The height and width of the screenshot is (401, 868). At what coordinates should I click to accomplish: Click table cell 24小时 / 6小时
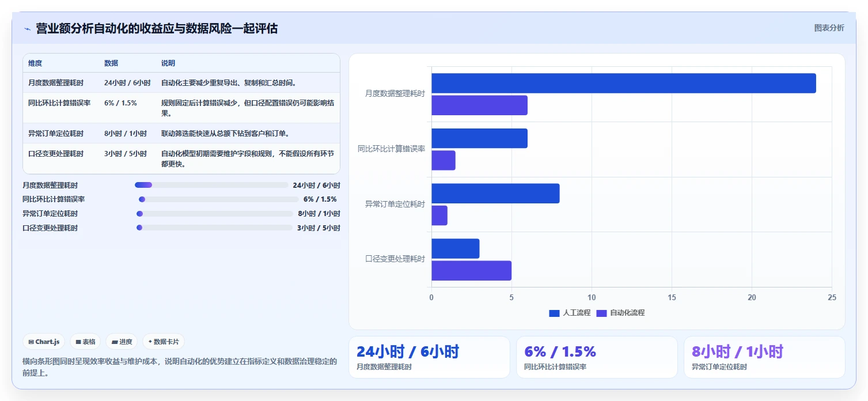[x=127, y=83]
